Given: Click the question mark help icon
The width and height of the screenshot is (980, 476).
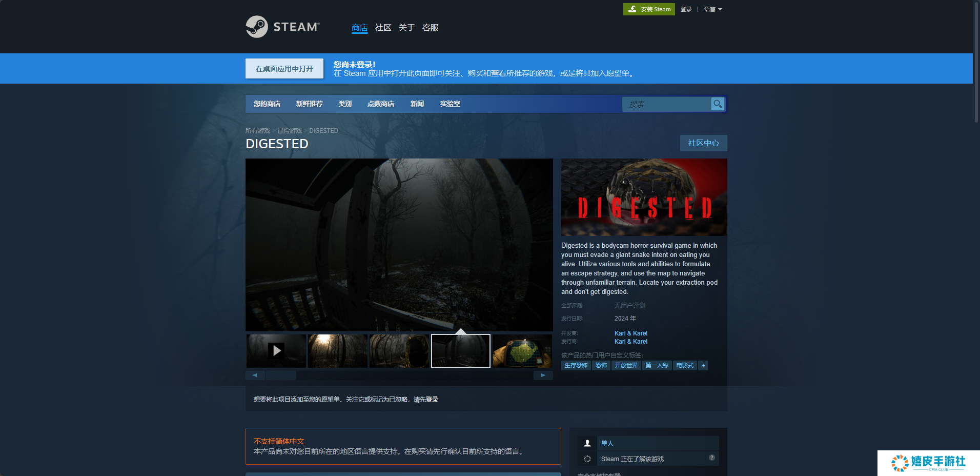Looking at the screenshot, I should pyautogui.click(x=711, y=458).
